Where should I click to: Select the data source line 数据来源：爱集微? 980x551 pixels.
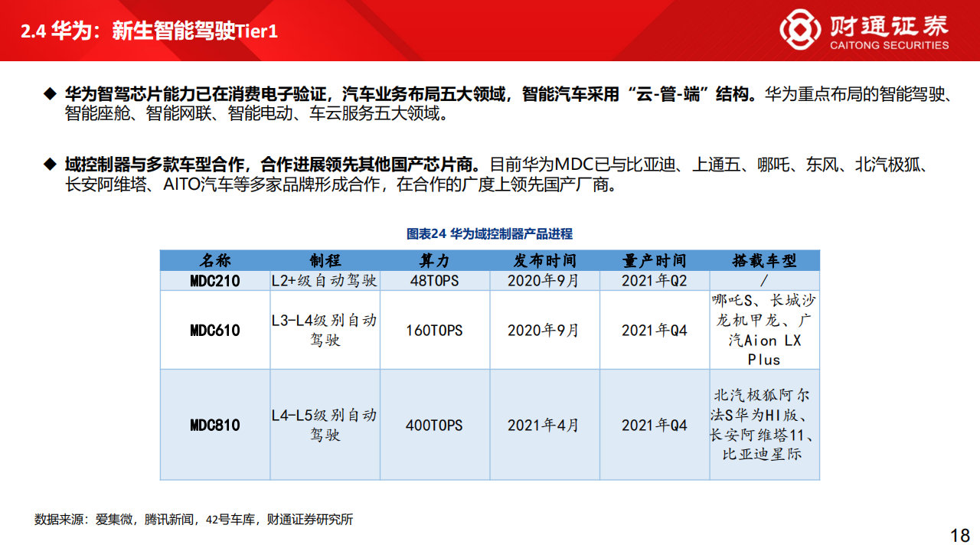pos(194,520)
